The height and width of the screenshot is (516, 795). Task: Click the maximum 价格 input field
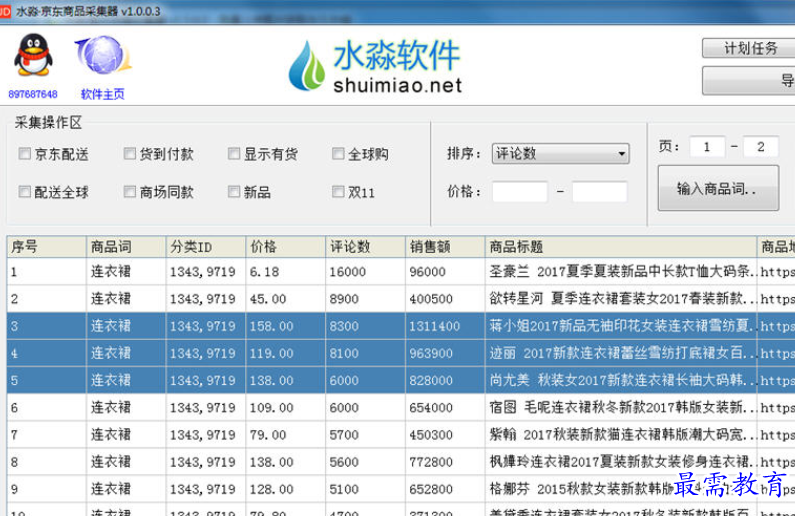(x=599, y=192)
